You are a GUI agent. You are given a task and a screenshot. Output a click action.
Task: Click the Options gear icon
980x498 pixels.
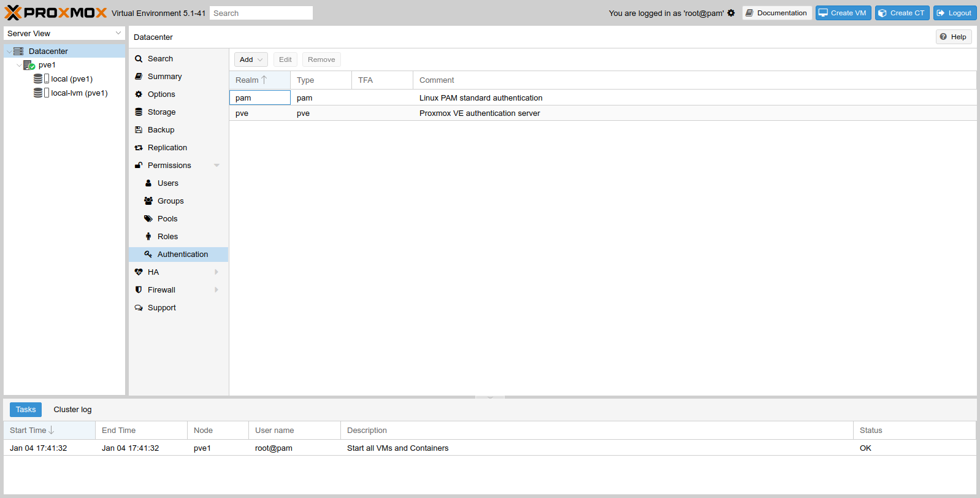click(139, 94)
